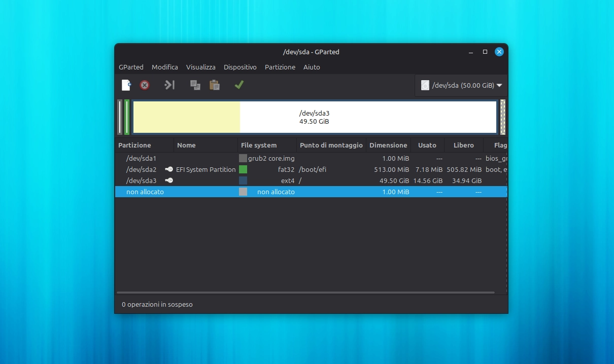Click the key icon next to /dev/sda3

(168, 180)
